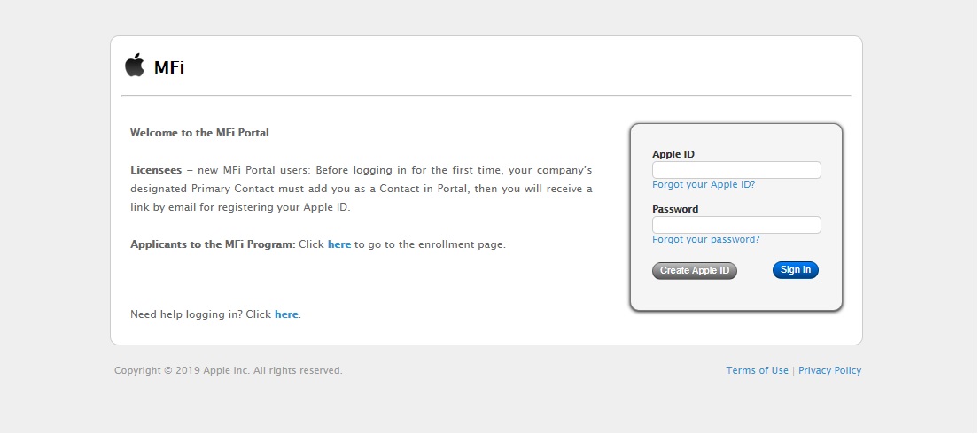Screen dimensions: 980x434
Task: Click the bold 'Licensees' text
Action: pos(156,170)
